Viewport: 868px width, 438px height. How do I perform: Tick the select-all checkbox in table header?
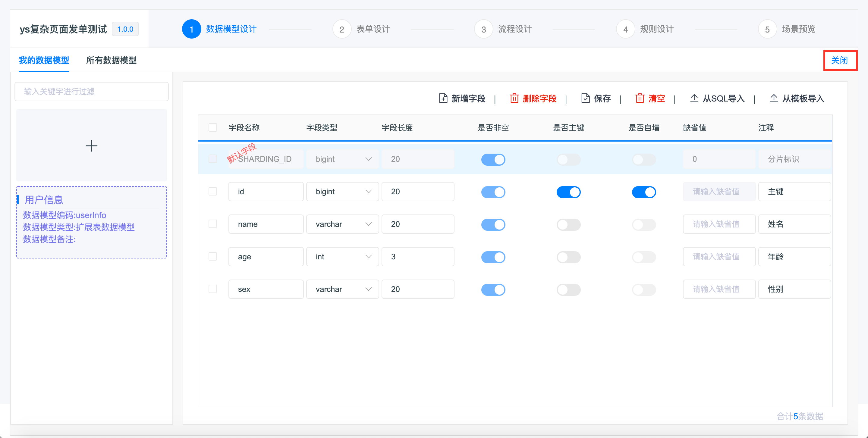[212, 128]
